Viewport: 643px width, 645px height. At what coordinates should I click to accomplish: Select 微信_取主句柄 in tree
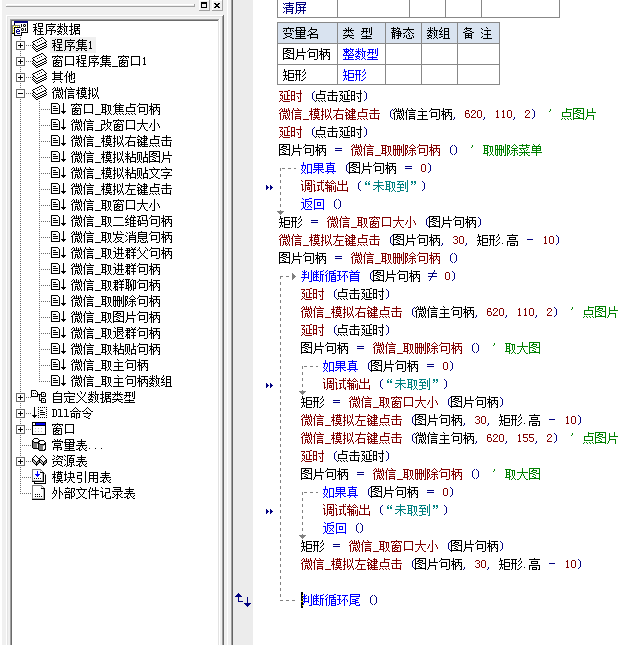(109, 365)
